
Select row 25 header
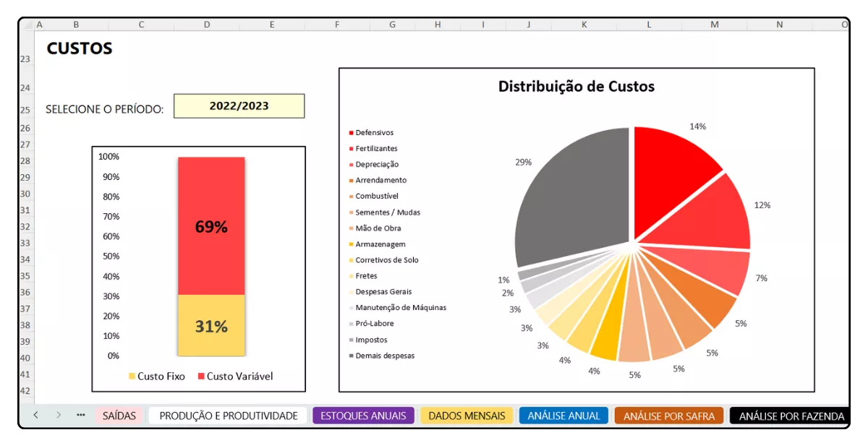coord(26,111)
